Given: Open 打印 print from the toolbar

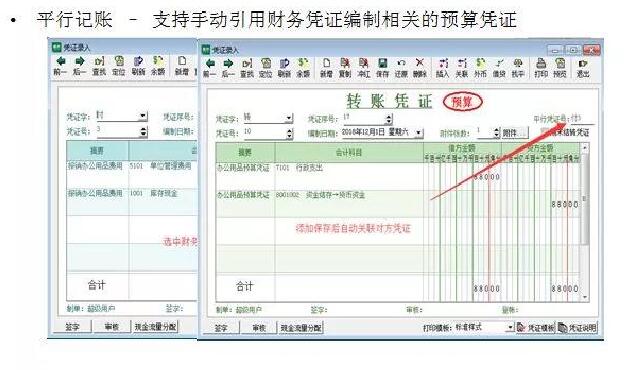Looking at the screenshot, I should click(541, 67).
